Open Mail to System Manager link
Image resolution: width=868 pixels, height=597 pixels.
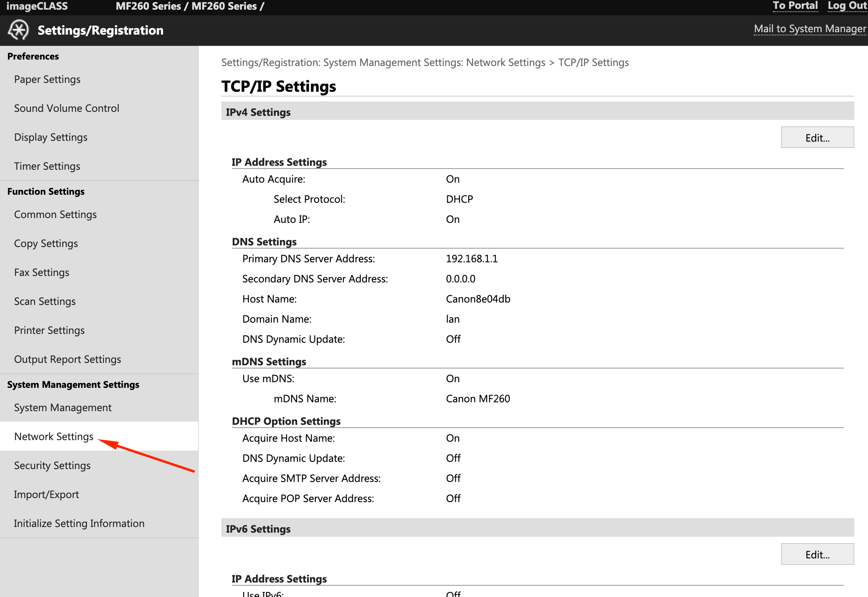point(810,29)
